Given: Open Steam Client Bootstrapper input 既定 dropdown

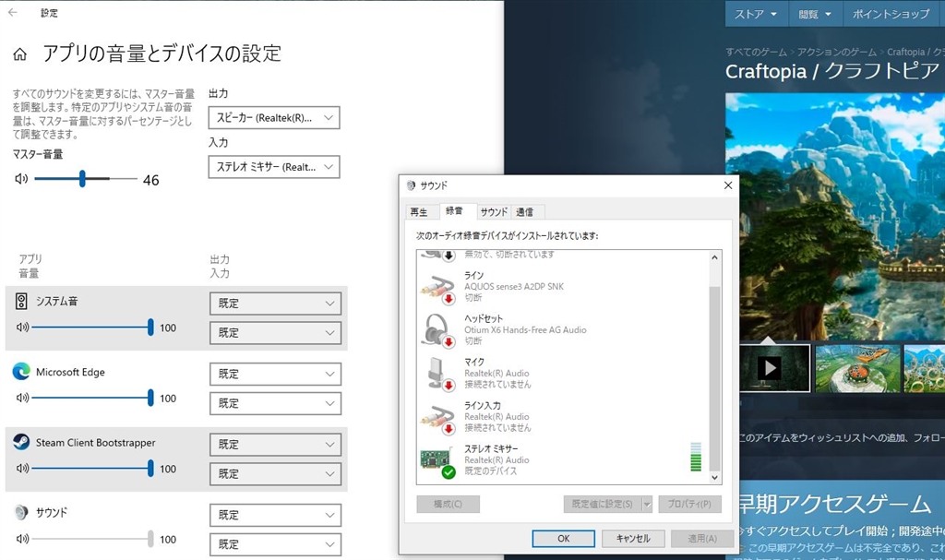Looking at the screenshot, I should pyautogui.click(x=275, y=474).
